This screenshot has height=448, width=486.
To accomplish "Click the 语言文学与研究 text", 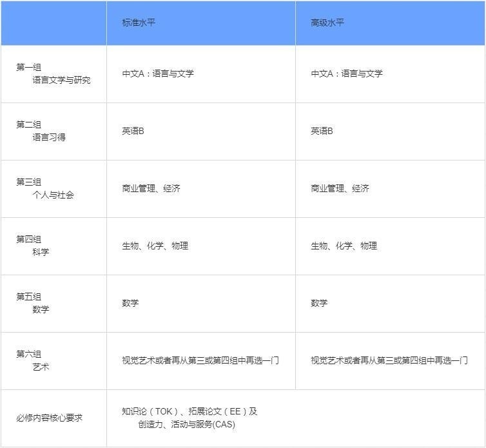I will coord(61,80).
